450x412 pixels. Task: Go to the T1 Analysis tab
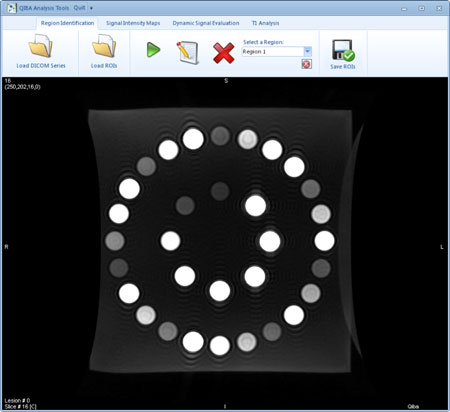point(265,23)
